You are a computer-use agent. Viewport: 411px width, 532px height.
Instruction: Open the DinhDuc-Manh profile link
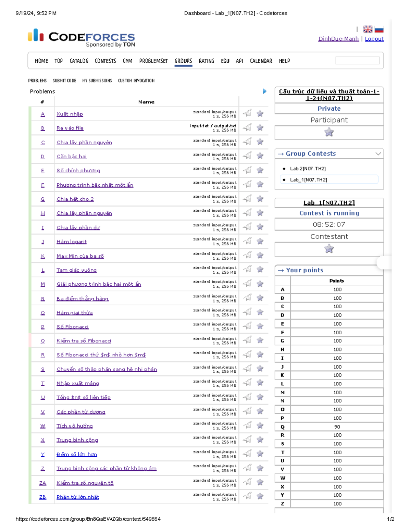[x=338, y=39]
